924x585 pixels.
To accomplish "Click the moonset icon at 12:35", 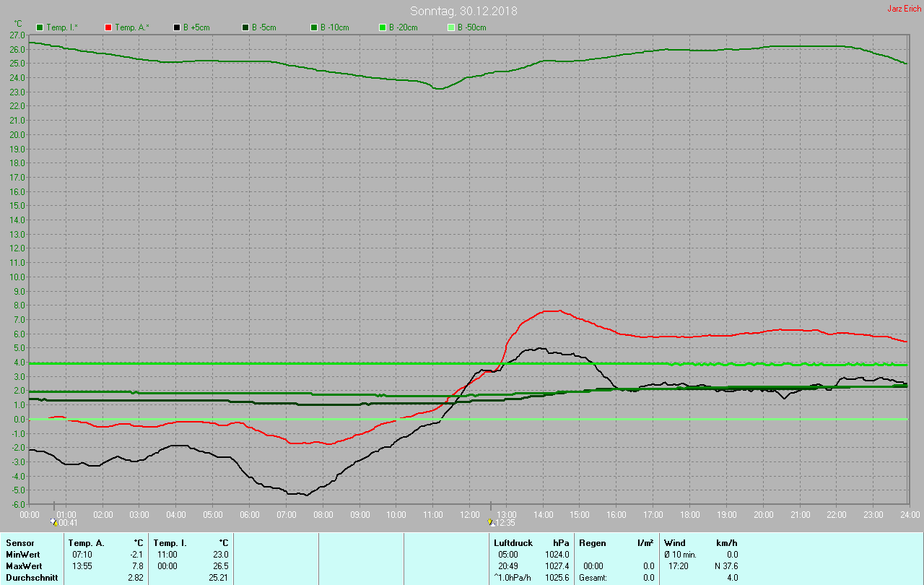I will tap(491, 523).
